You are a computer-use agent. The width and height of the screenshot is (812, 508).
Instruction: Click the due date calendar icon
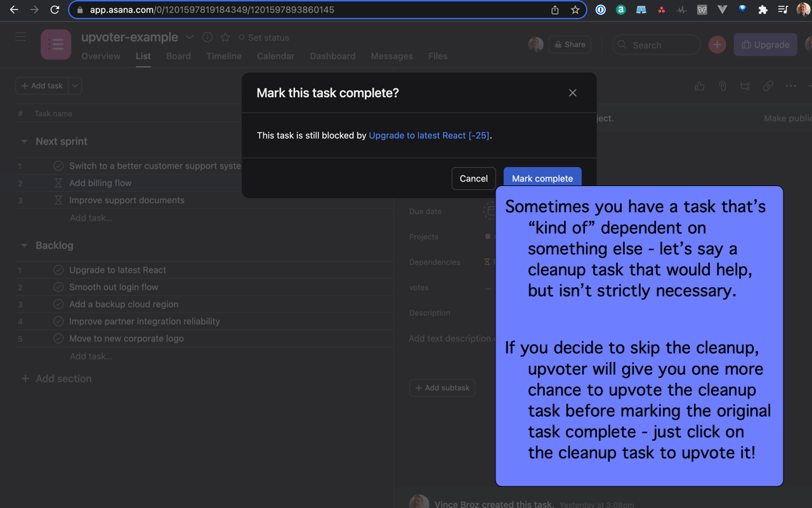tap(490, 211)
